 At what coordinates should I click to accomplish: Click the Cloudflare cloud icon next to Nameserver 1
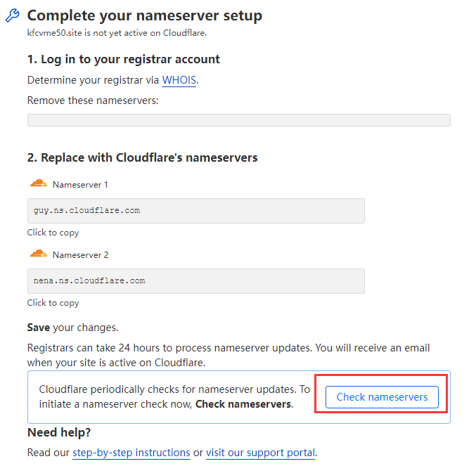tap(38, 183)
